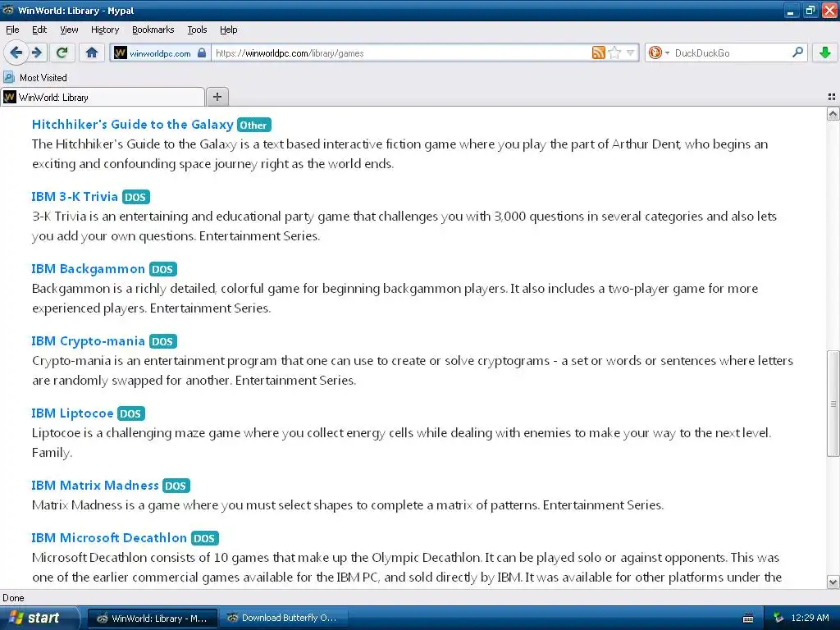This screenshot has width=840, height=630.
Task: Open the History menu
Action: click(104, 30)
